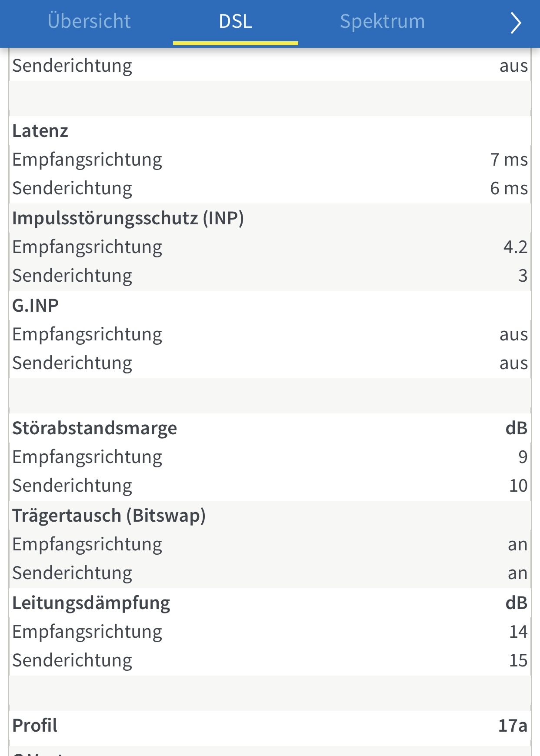
Task: Click Senderichtung under Impulsstörungsschutz (INP)
Action: click(x=72, y=276)
